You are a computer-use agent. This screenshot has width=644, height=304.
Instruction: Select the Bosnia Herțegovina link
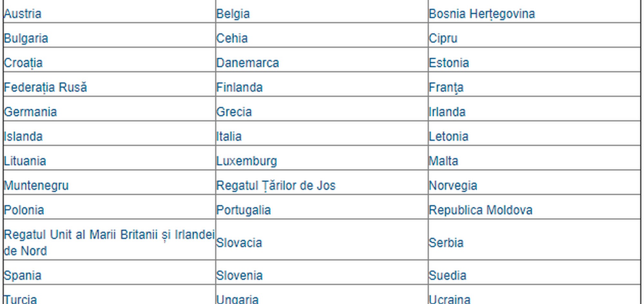coord(482,14)
